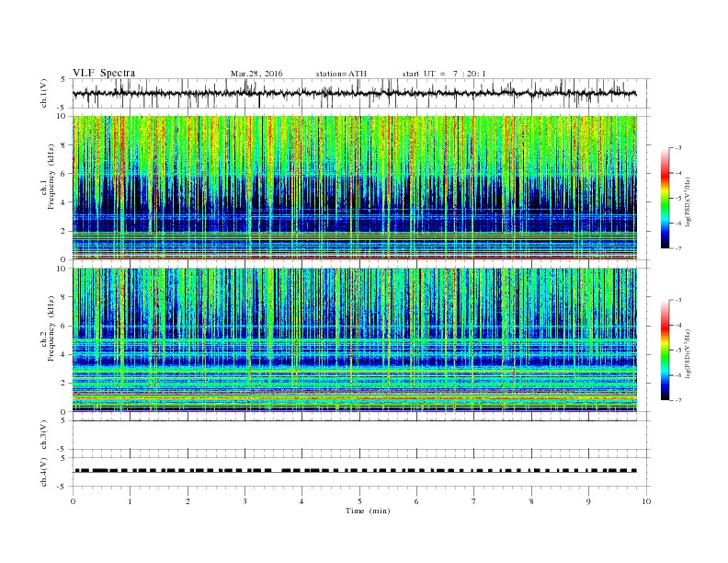Click the "start UT = 7:20:1" header text
The image size is (728, 563).
coord(444,74)
